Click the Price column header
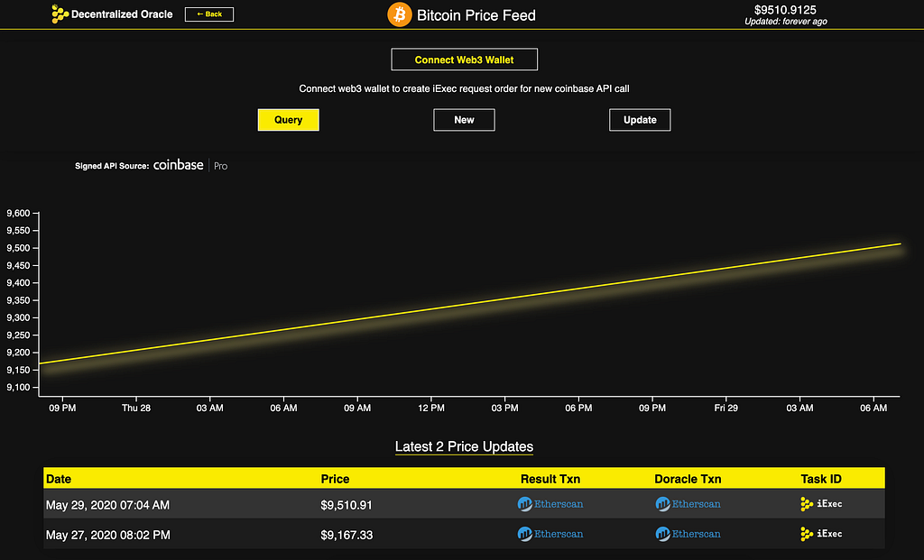924x560 pixels. click(x=336, y=479)
